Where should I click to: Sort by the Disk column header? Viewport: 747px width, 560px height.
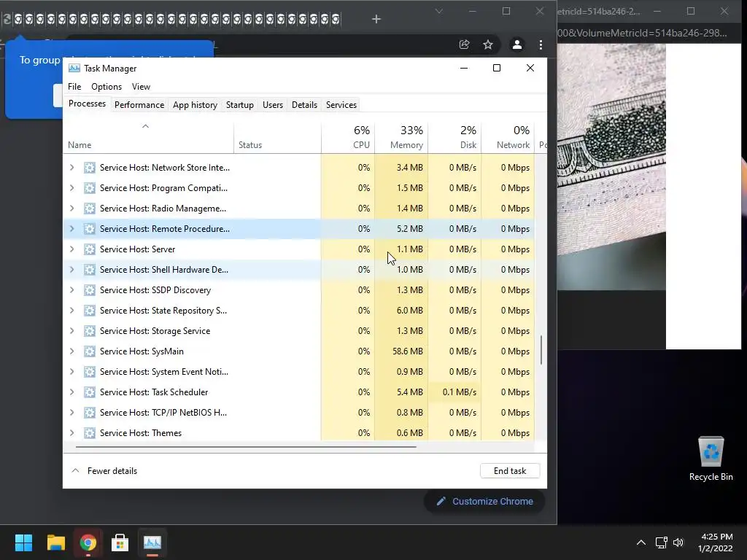(x=455, y=137)
